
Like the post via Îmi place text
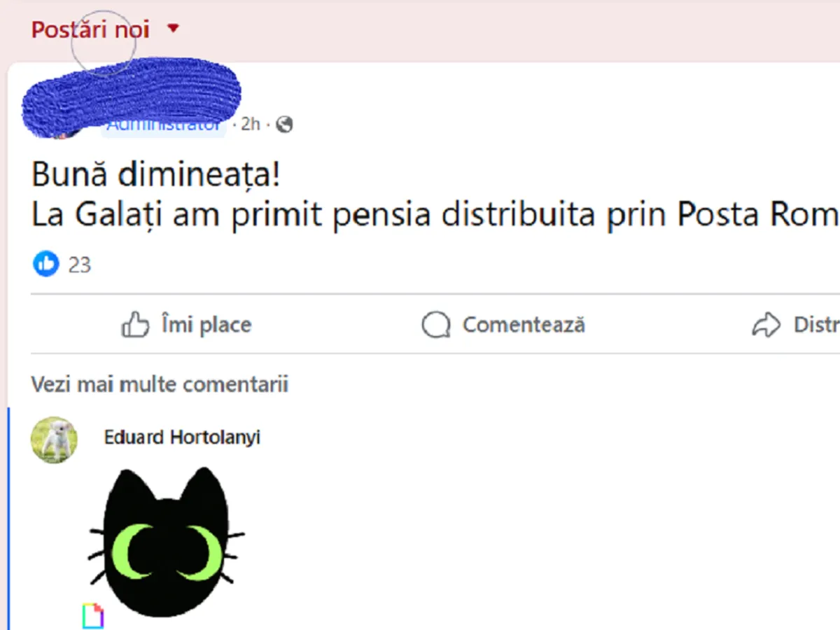pos(206,325)
